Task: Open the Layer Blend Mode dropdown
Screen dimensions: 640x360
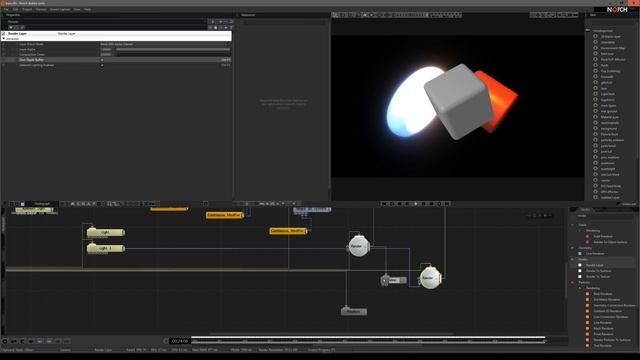Action: pos(165,44)
